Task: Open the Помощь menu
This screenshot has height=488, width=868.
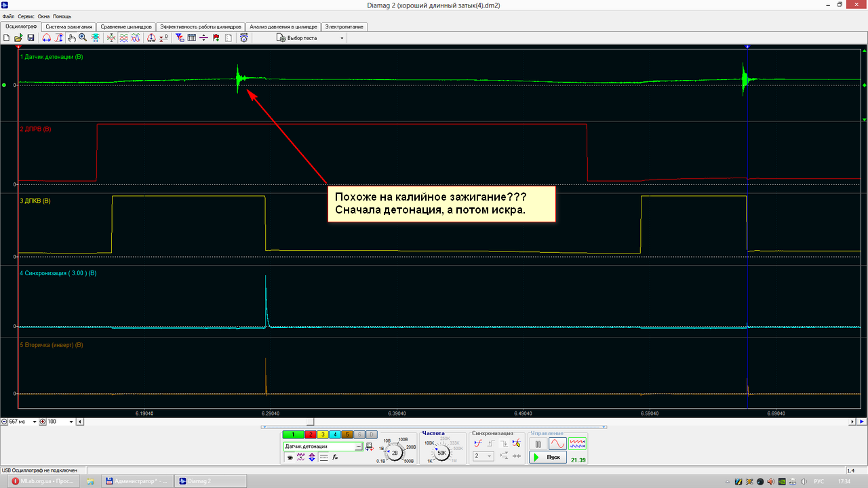Action: pos(62,16)
